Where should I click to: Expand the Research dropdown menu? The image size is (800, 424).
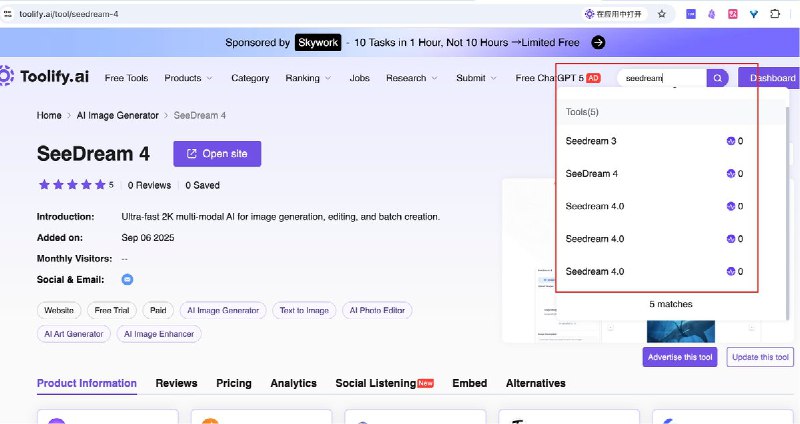click(411, 78)
